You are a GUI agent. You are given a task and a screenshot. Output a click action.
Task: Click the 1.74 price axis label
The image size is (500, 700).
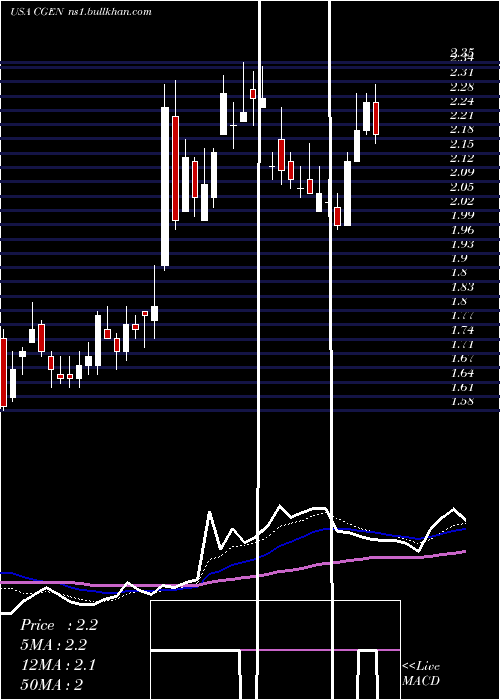pyautogui.click(x=462, y=330)
